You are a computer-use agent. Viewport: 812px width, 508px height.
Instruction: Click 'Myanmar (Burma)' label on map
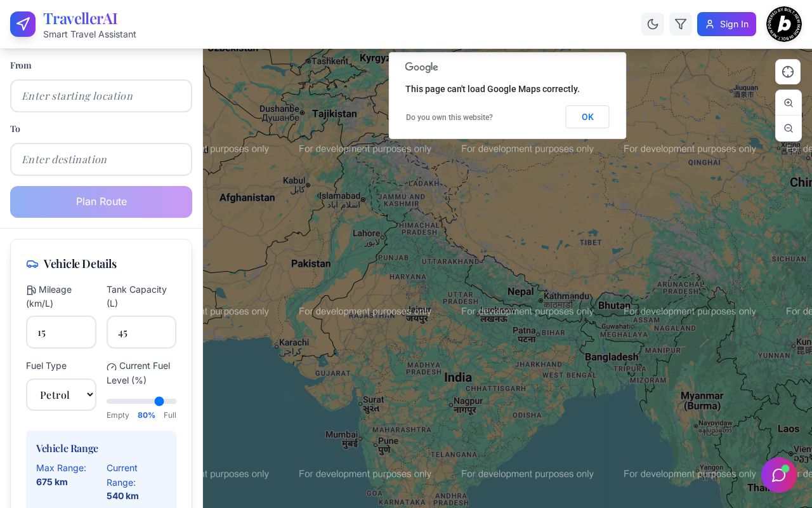tap(702, 401)
